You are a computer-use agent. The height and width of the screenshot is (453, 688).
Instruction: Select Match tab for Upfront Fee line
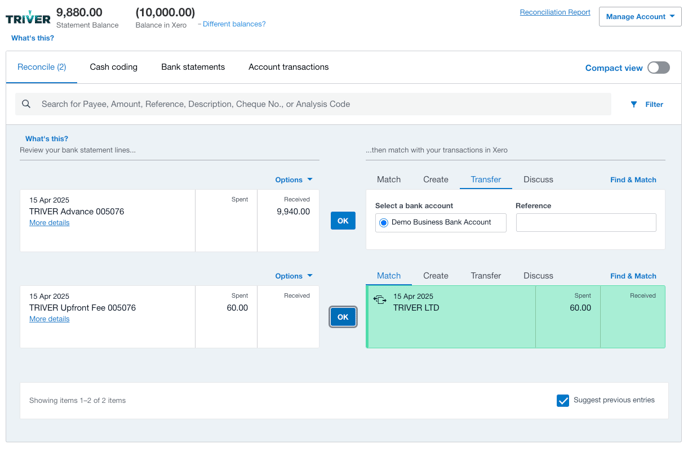point(389,275)
